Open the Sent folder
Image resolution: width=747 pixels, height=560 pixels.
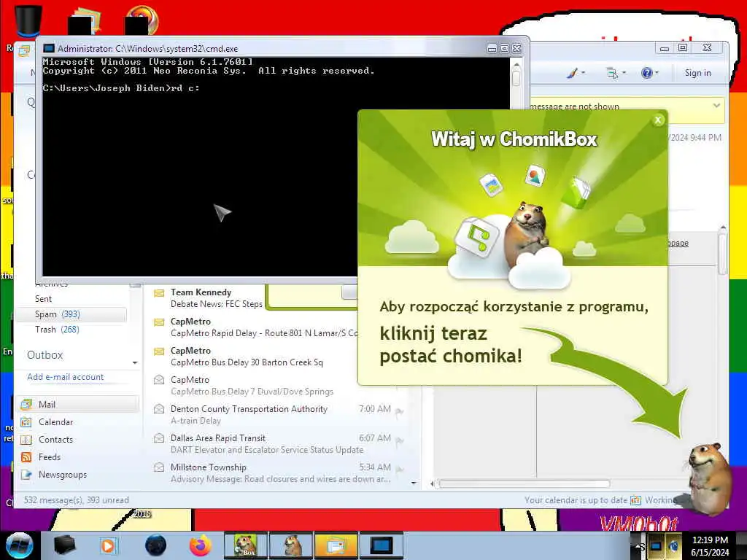(43, 298)
